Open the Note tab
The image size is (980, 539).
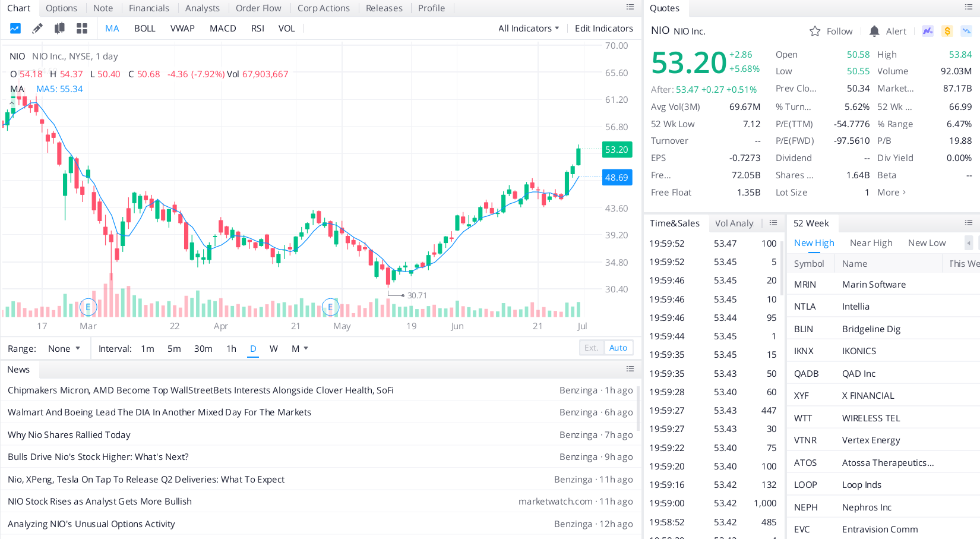[103, 8]
